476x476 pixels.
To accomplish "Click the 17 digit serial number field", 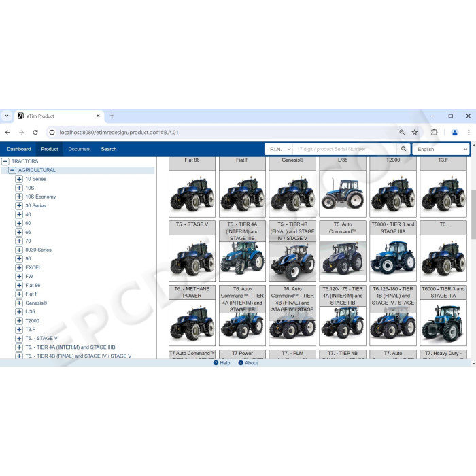I will pyautogui.click(x=345, y=149).
